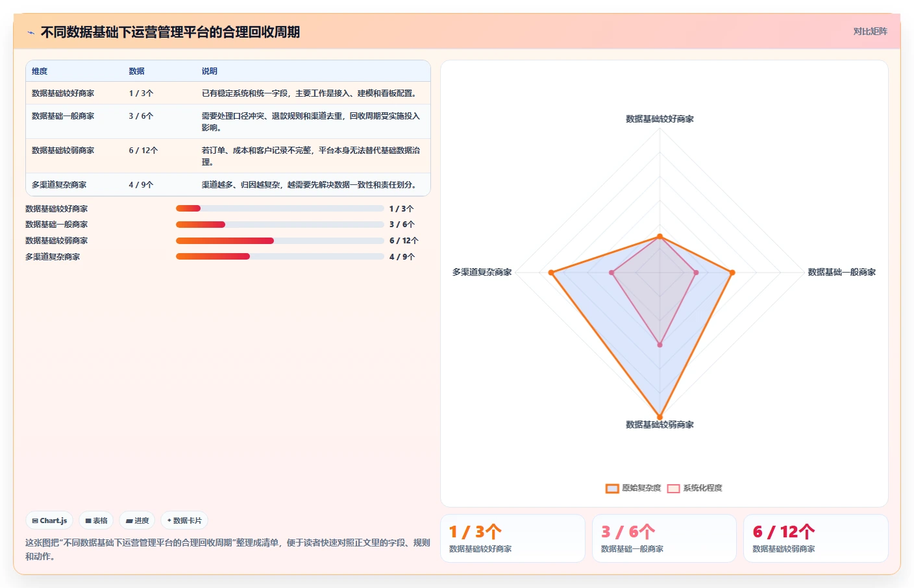Open the 6 / 12个 stat card
The width and height of the screenshot is (914, 588).
(816, 538)
